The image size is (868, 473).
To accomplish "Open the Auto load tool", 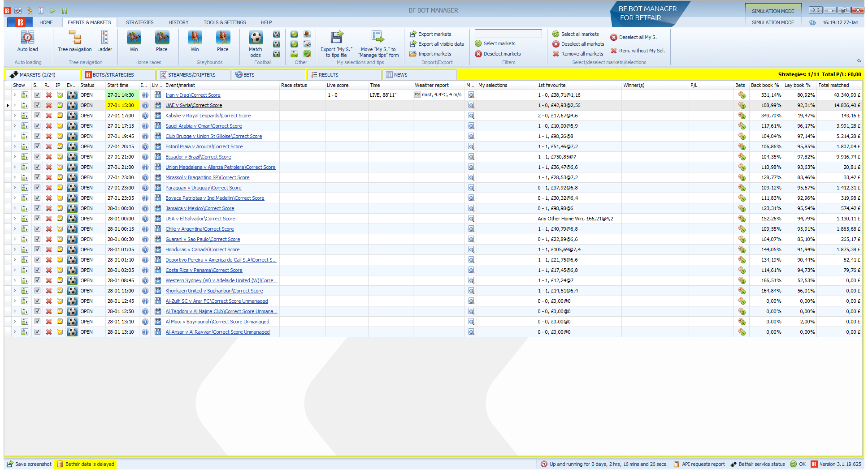I will pyautogui.click(x=27, y=42).
